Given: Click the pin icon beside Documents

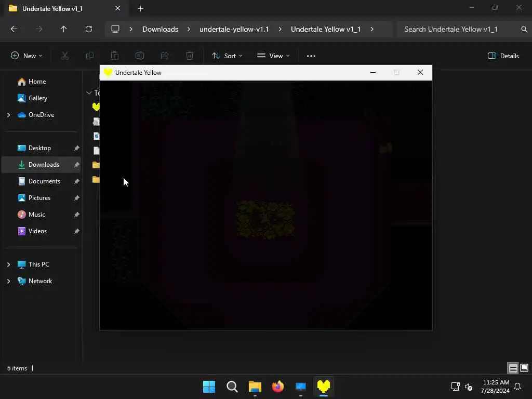Looking at the screenshot, I should [x=77, y=181].
